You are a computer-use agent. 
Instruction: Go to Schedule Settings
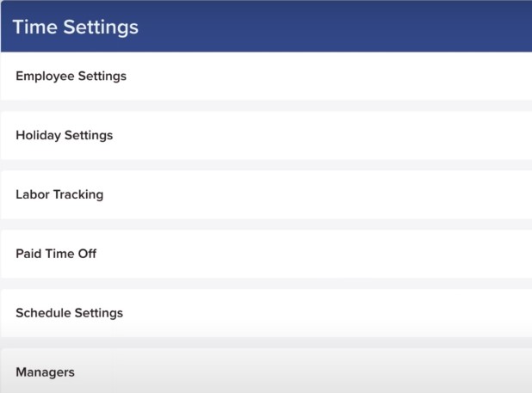point(266,313)
